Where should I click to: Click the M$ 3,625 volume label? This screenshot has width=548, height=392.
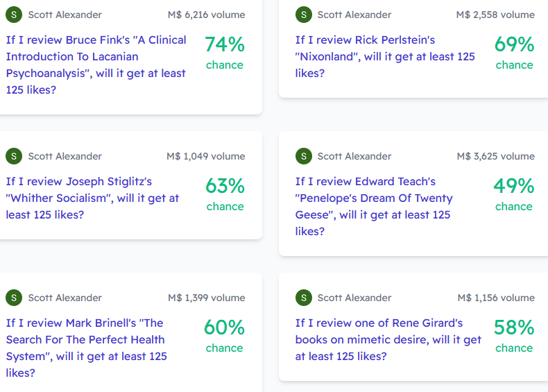click(x=495, y=156)
